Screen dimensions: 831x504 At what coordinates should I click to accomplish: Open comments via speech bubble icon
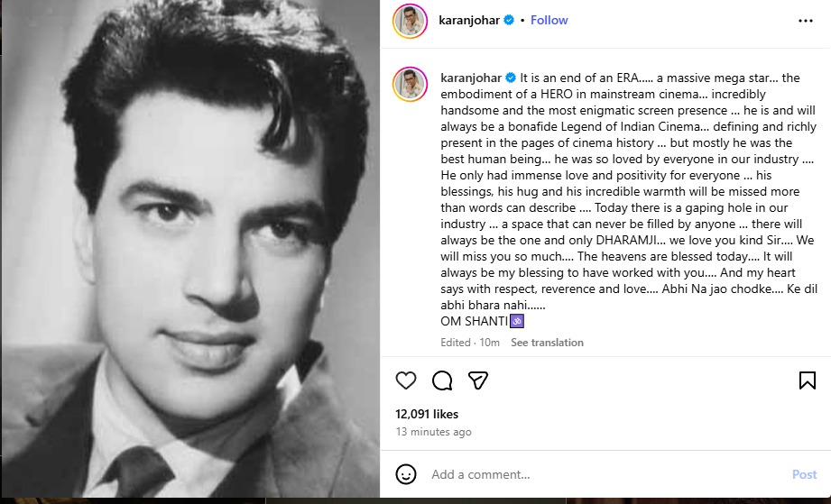(x=442, y=380)
